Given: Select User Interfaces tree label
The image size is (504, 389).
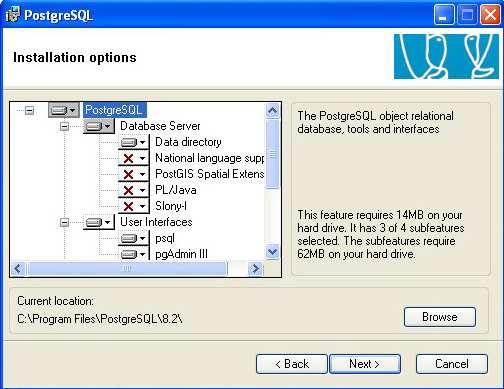Looking at the screenshot, I should 156,222.
